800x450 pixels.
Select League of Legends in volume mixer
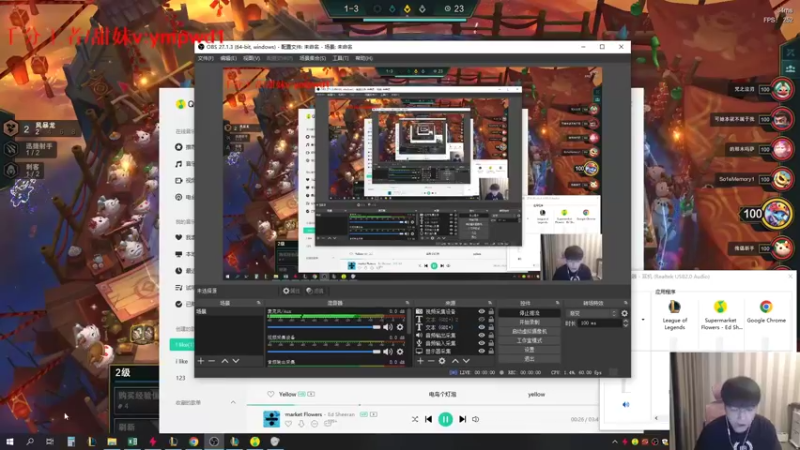674,315
